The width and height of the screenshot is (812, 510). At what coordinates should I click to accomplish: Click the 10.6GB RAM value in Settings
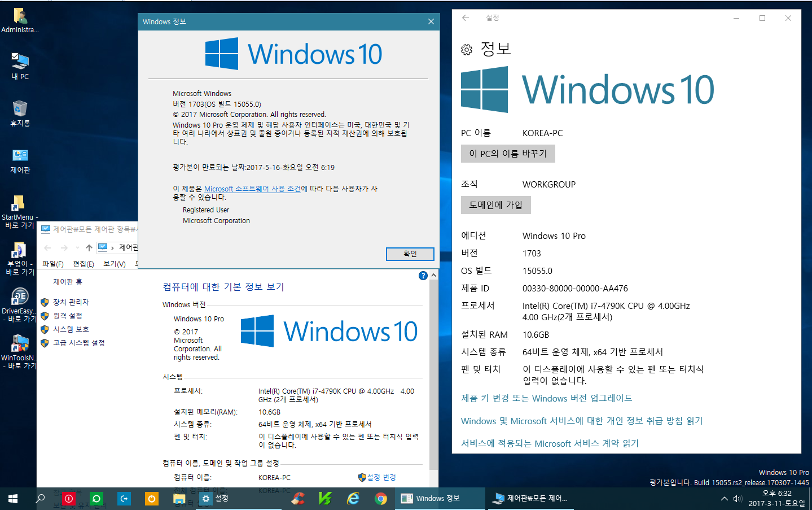536,334
